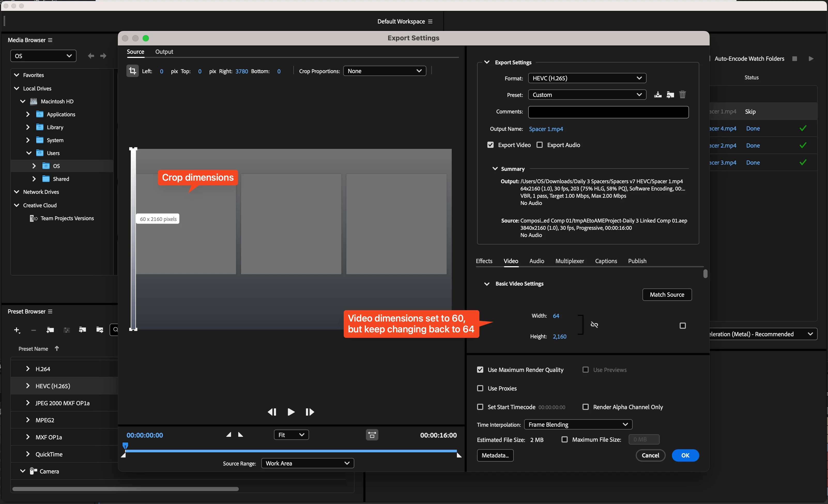This screenshot has width=828, height=504.
Task: Click the Import Preset icon
Action: click(x=670, y=95)
